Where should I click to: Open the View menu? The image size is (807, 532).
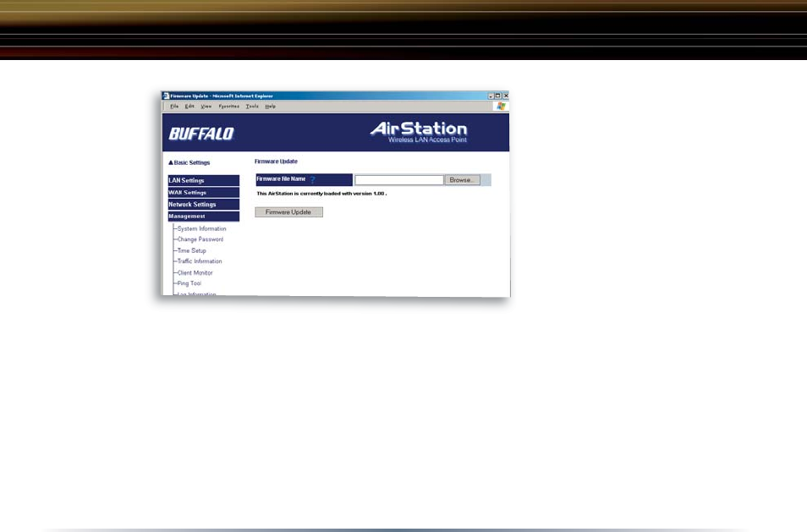point(206,106)
